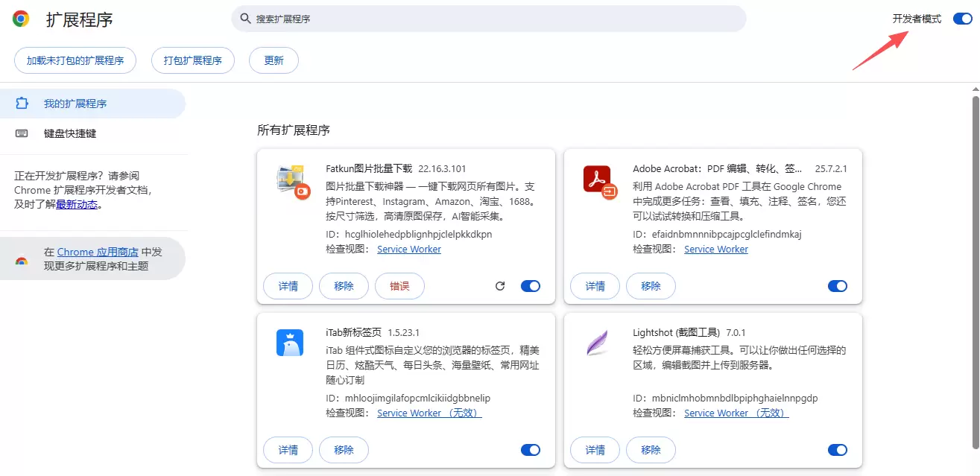Click the iTab新标签页 extension icon
This screenshot has width=980, height=476.
pyautogui.click(x=290, y=343)
